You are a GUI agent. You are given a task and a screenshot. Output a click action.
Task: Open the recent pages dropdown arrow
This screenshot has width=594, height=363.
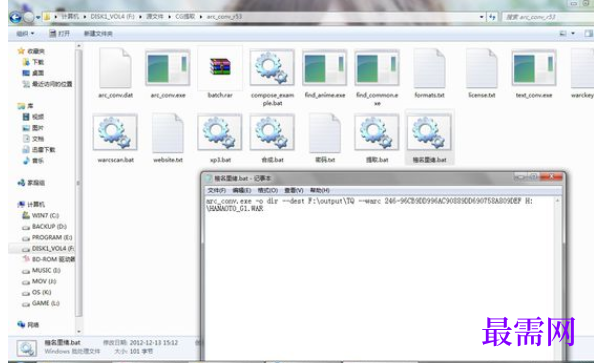(x=38, y=17)
